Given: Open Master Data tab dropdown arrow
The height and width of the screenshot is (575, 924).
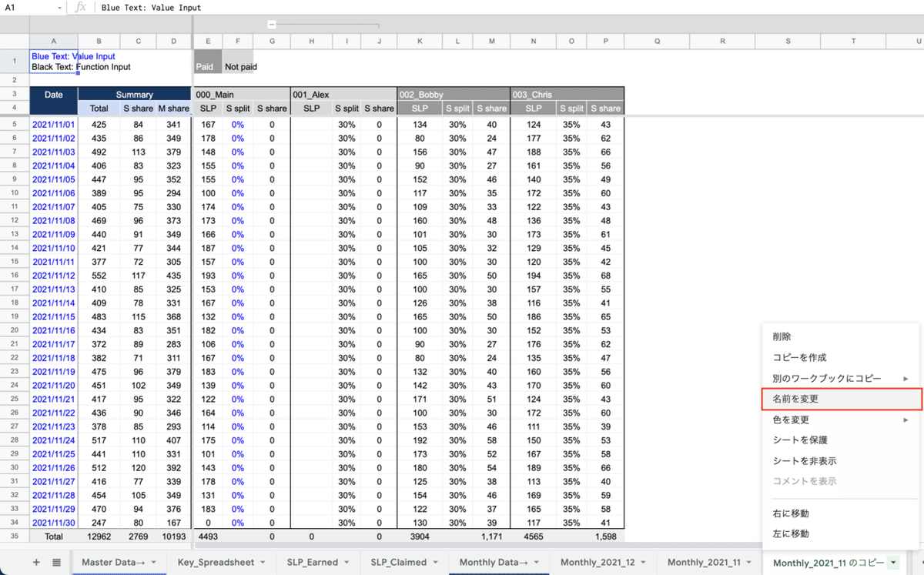Looking at the screenshot, I should click(x=154, y=563).
